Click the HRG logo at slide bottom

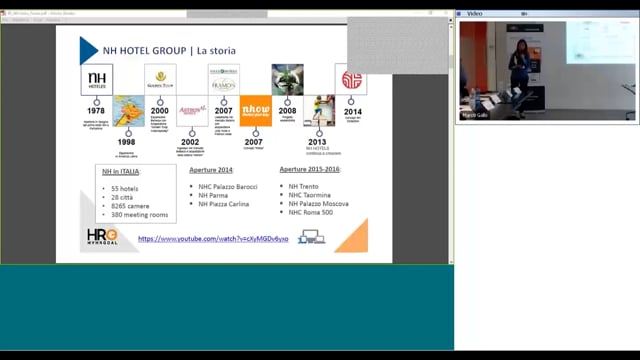click(102, 237)
